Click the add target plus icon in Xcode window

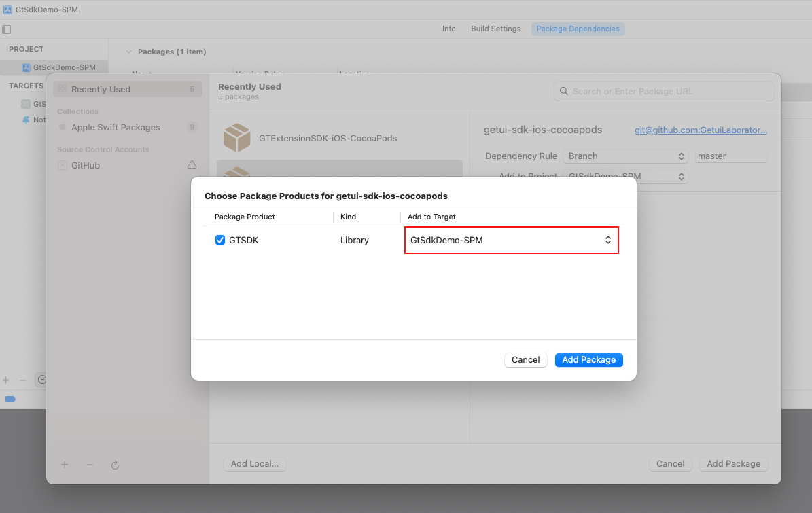point(6,380)
